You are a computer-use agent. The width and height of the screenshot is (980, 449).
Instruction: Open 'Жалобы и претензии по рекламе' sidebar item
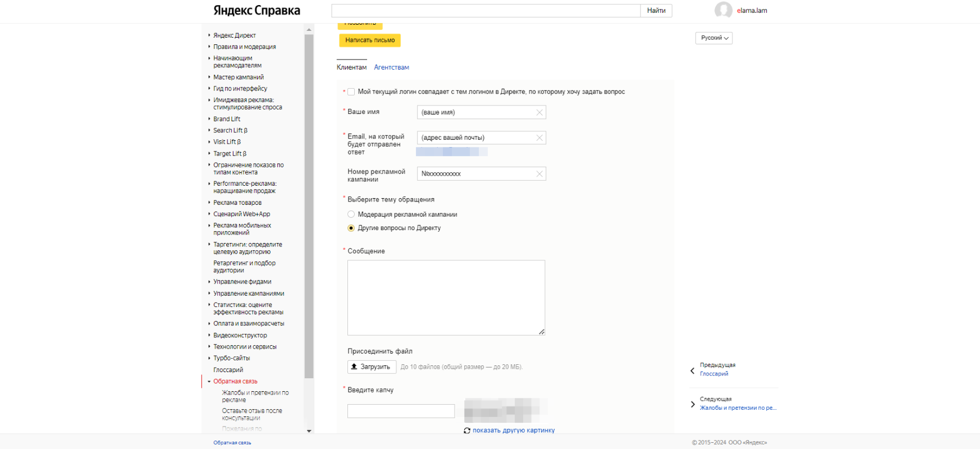[255, 396]
